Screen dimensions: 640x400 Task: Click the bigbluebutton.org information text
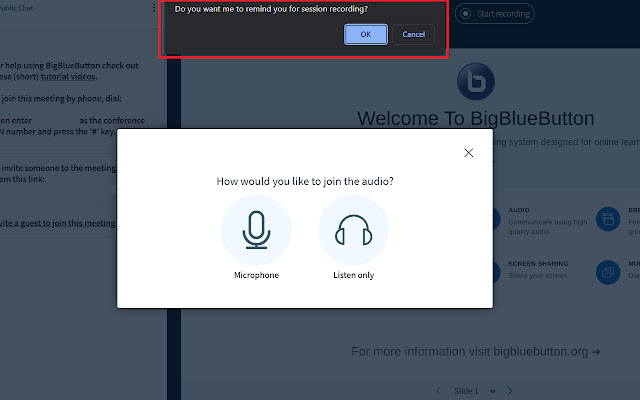(x=476, y=351)
